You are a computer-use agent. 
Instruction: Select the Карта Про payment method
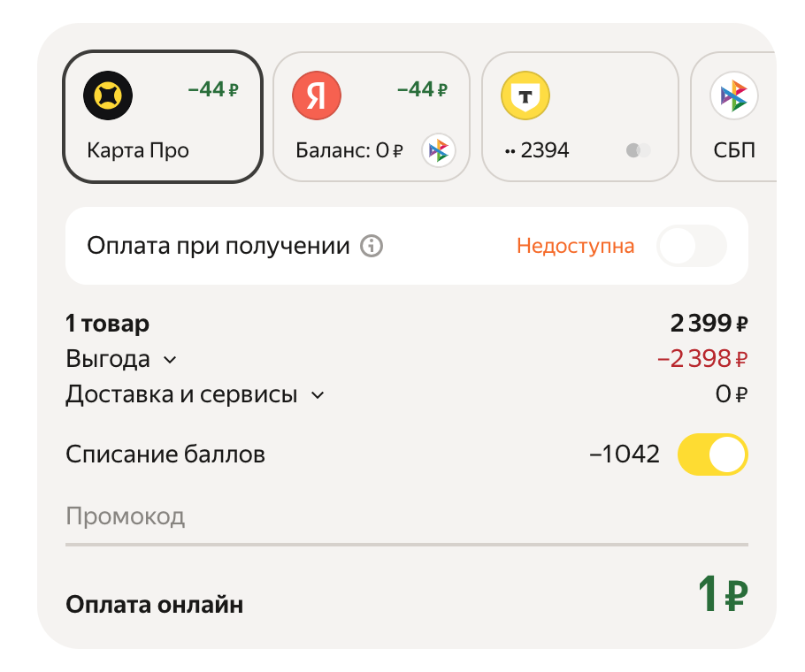click(163, 117)
